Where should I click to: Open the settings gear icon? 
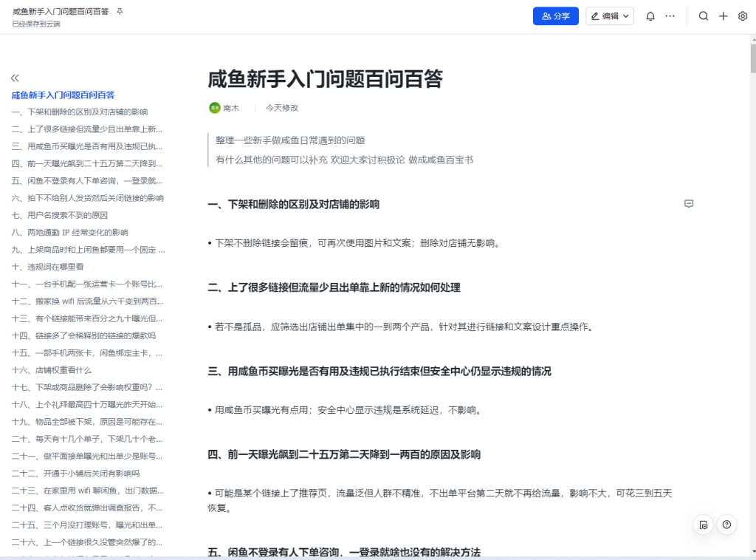pos(743,16)
